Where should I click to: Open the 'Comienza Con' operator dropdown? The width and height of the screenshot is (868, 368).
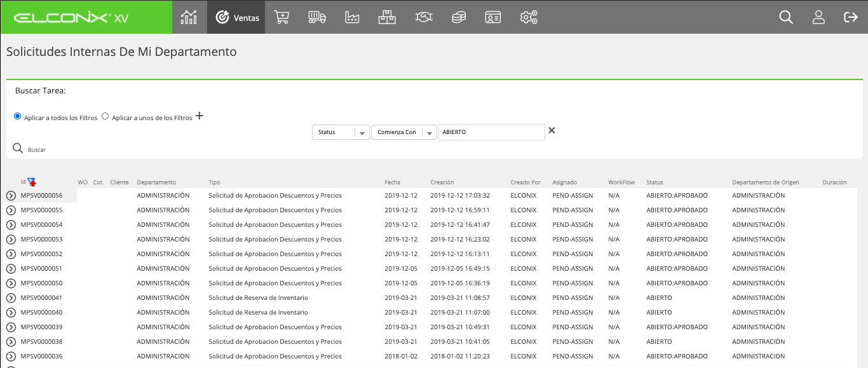click(404, 132)
